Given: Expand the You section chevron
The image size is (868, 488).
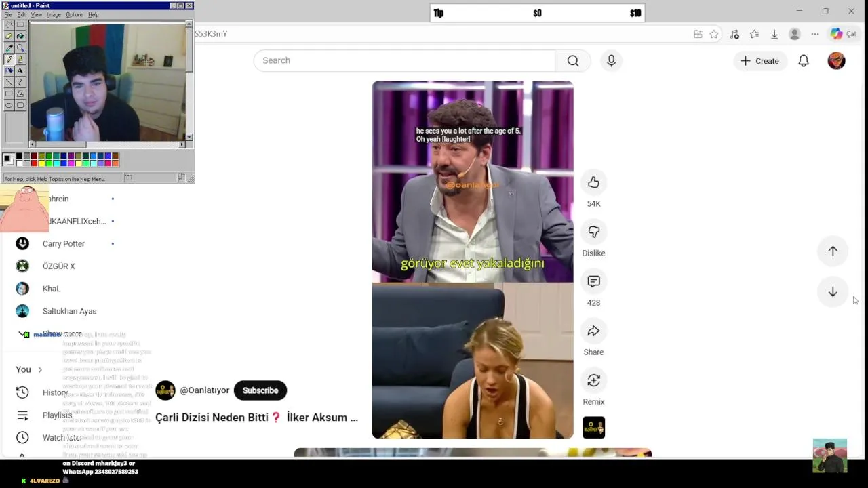Looking at the screenshot, I should point(40,369).
